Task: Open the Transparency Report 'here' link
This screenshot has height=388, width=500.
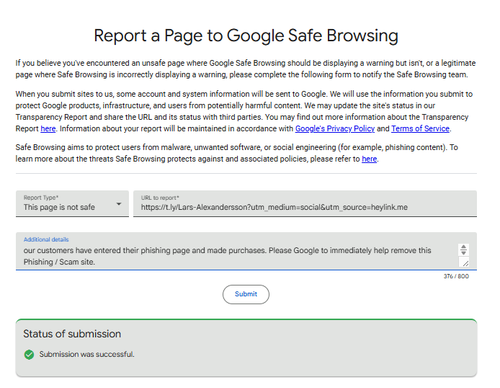Action: [x=48, y=129]
